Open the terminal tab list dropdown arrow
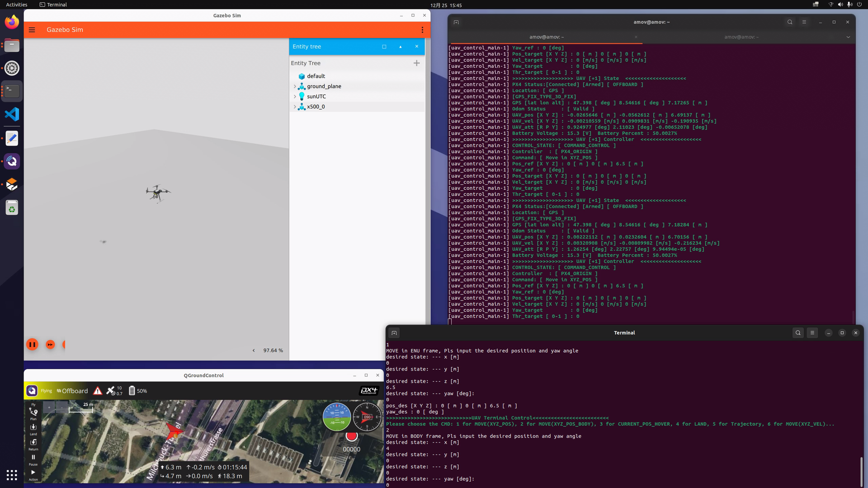 848,37
